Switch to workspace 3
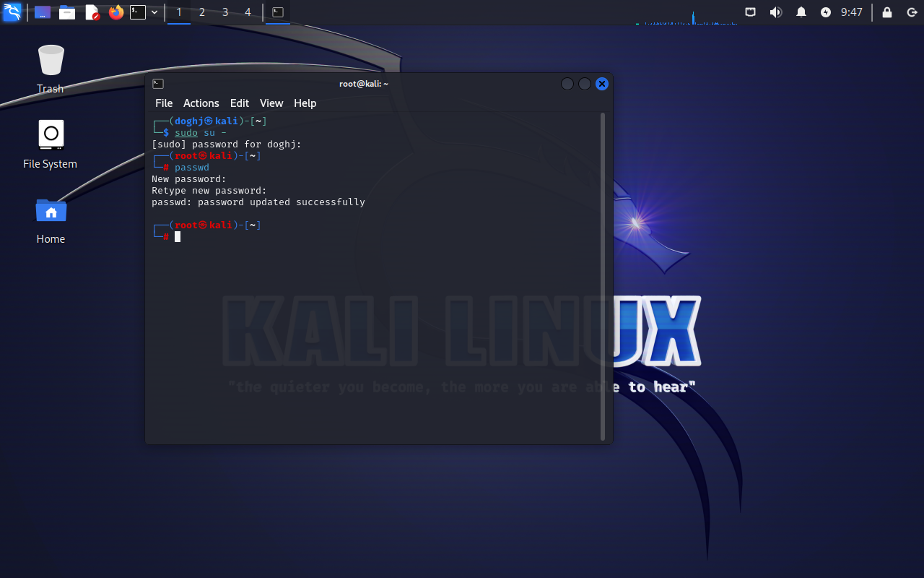 click(225, 12)
